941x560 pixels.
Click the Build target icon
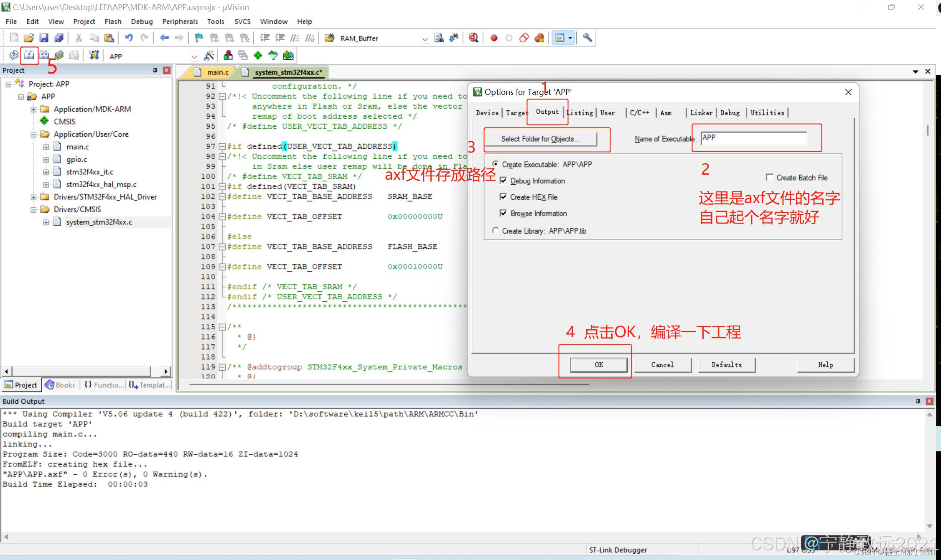(x=29, y=56)
